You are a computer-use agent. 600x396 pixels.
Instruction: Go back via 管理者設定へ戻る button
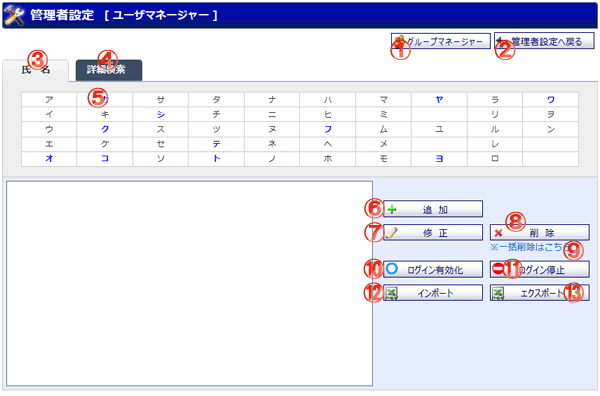544,41
